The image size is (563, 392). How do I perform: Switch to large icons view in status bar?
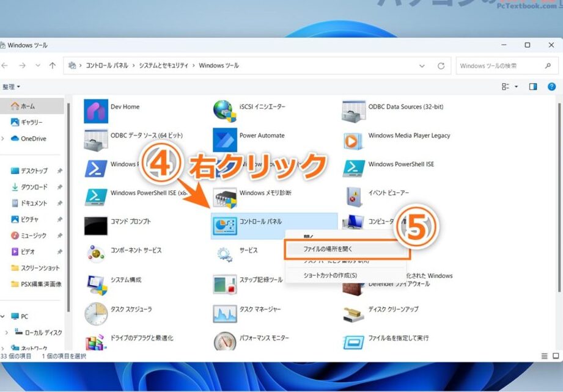click(x=556, y=356)
